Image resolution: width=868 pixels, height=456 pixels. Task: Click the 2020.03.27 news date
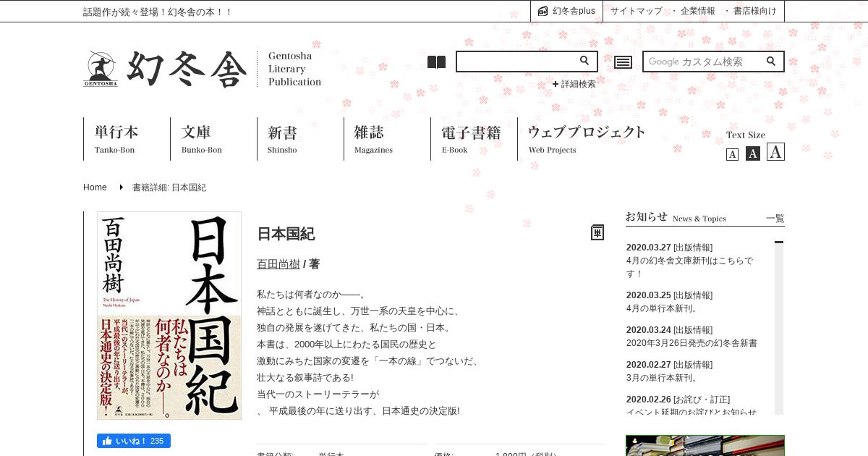coord(648,247)
